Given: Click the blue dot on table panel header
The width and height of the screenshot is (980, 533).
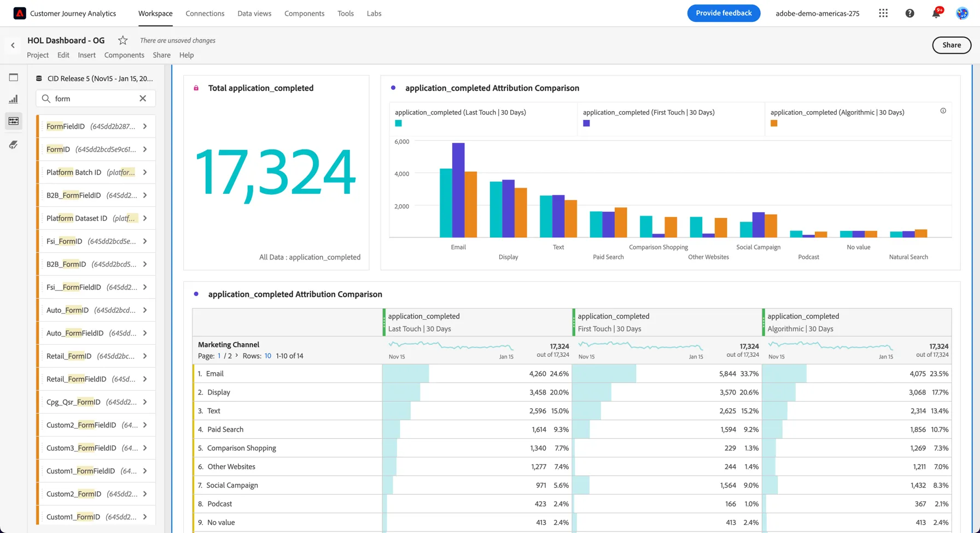Looking at the screenshot, I should coord(196,294).
